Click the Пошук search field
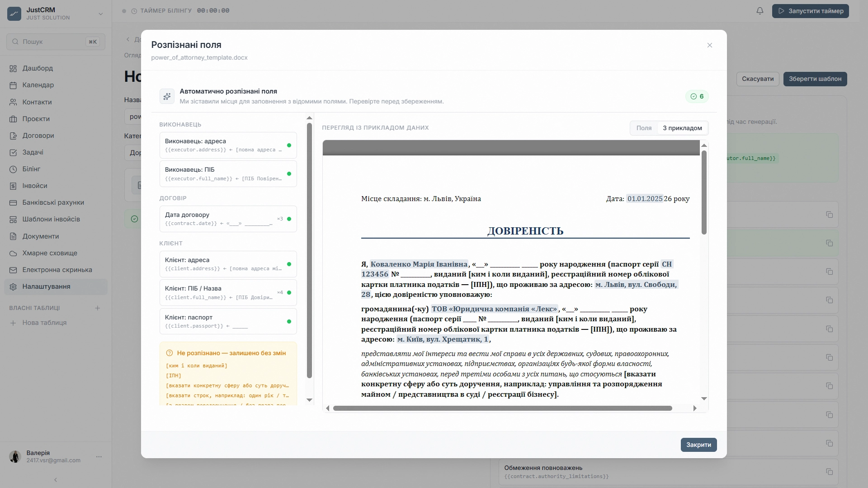 point(56,42)
